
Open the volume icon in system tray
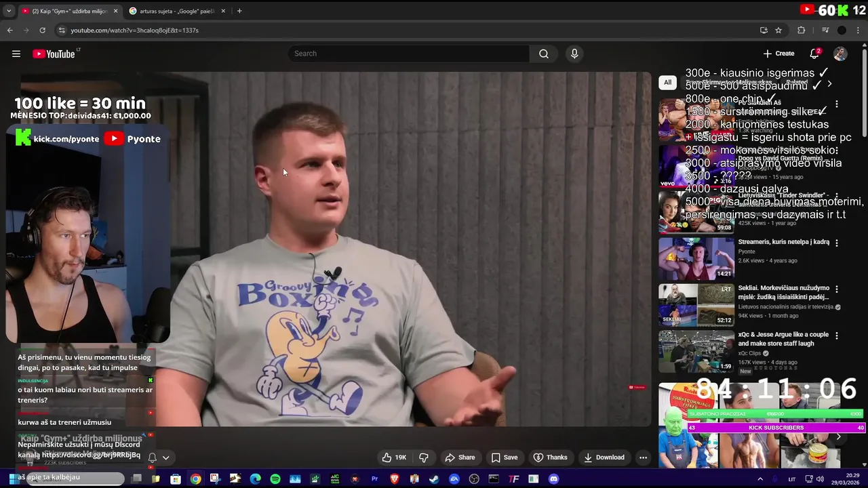point(820,479)
